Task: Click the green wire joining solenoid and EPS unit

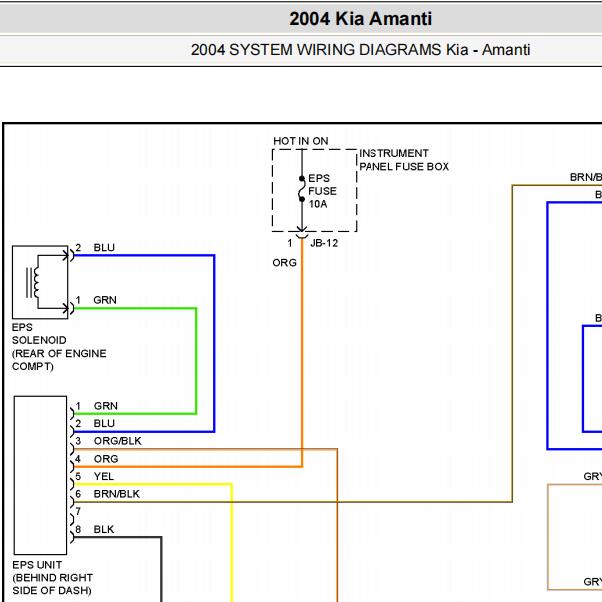Action: [x=196, y=361]
